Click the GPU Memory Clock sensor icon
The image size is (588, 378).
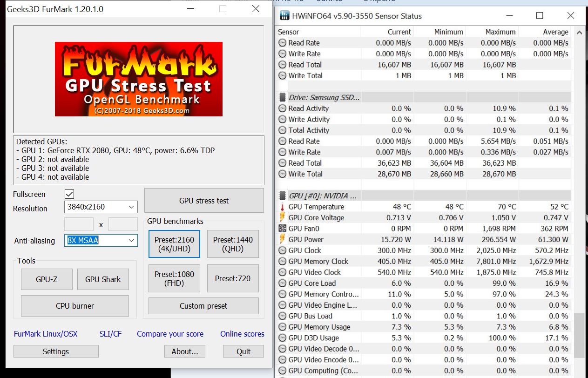pyautogui.click(x=282, y=261)
